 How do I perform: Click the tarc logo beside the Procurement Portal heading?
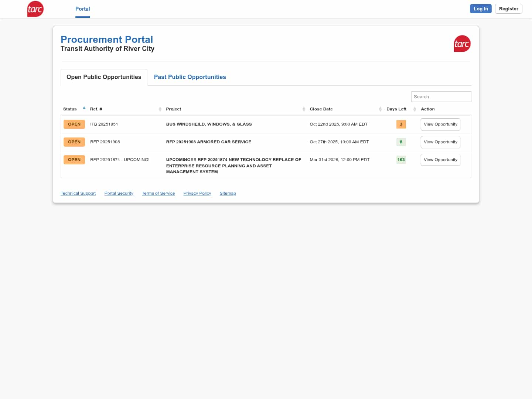pyautogui.click(x=462, y=44)
